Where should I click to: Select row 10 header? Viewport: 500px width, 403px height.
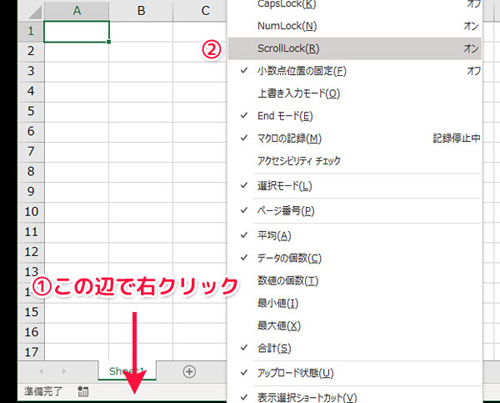[31, 212]
